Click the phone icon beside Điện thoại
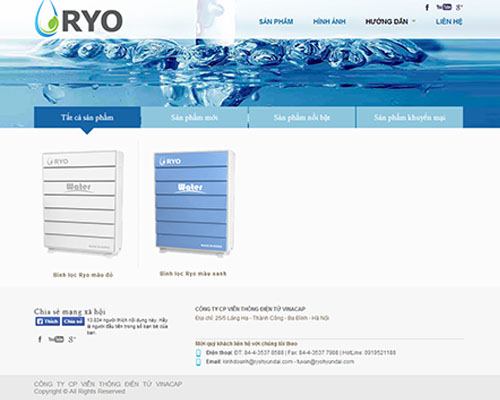 click(x=198, y=353)
